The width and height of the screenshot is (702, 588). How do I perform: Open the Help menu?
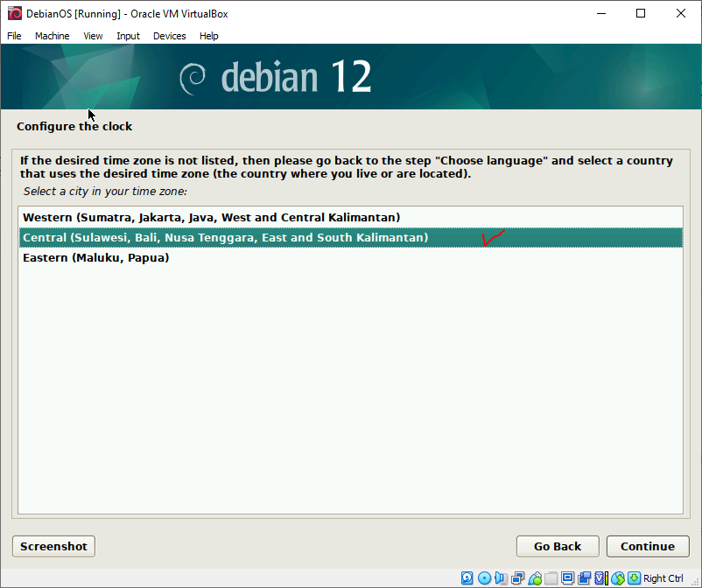click(208, 36)
